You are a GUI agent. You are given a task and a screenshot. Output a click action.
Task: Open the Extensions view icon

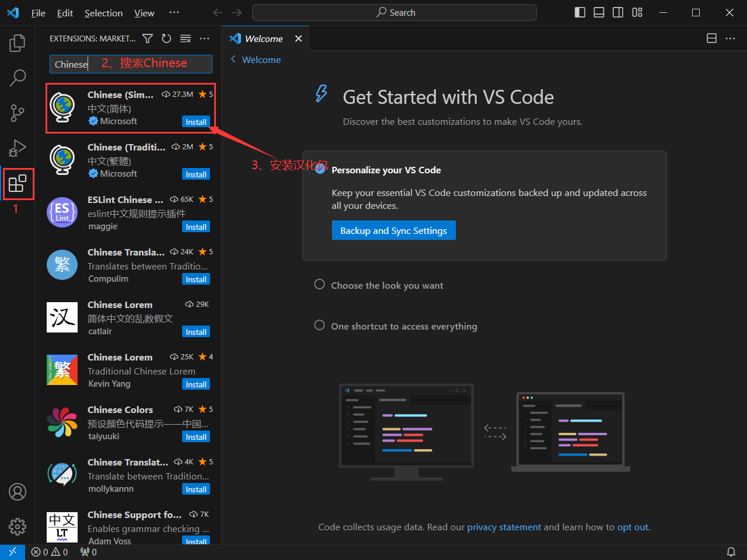pos(18,183)
